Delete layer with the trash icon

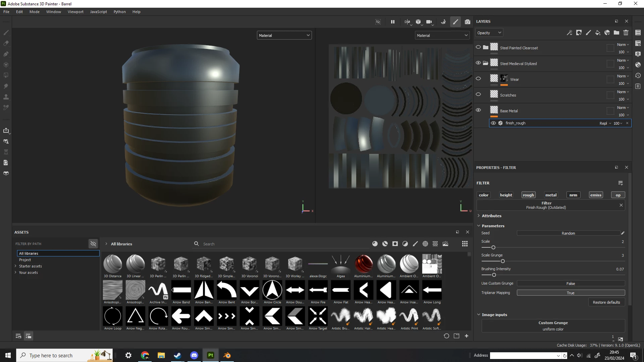click(626, 33)
